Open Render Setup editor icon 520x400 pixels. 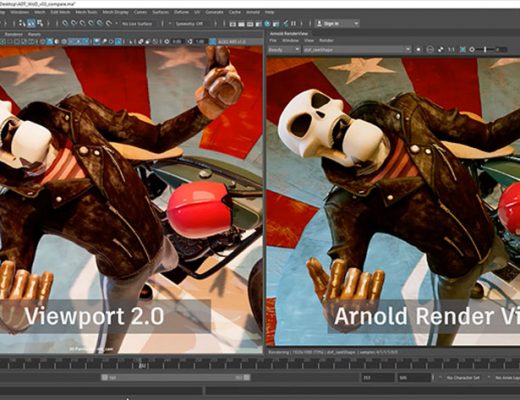click(x=276, y=24)
